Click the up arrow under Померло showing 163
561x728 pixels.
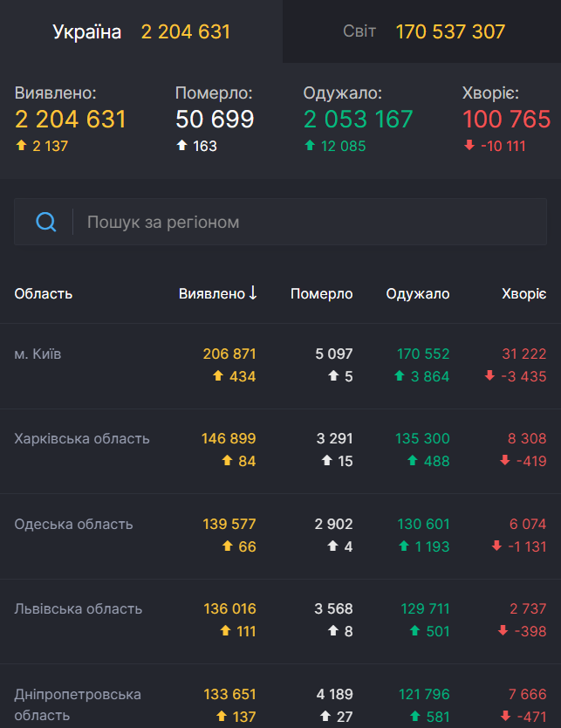pos(184,147)
